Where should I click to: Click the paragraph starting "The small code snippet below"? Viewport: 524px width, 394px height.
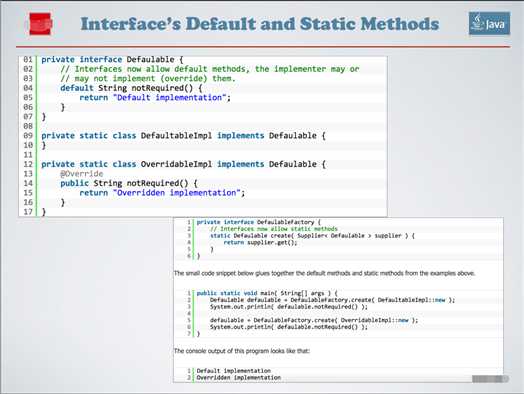[x=324, y=273]
